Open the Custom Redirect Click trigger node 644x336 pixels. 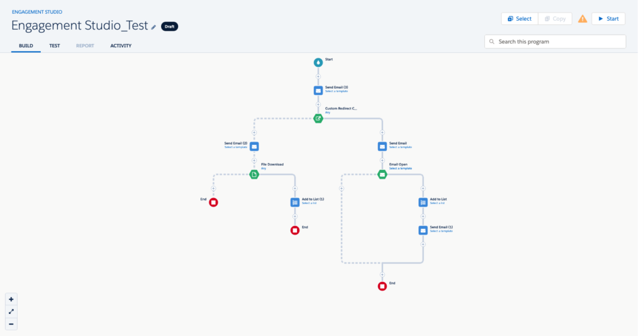point(318,118)
